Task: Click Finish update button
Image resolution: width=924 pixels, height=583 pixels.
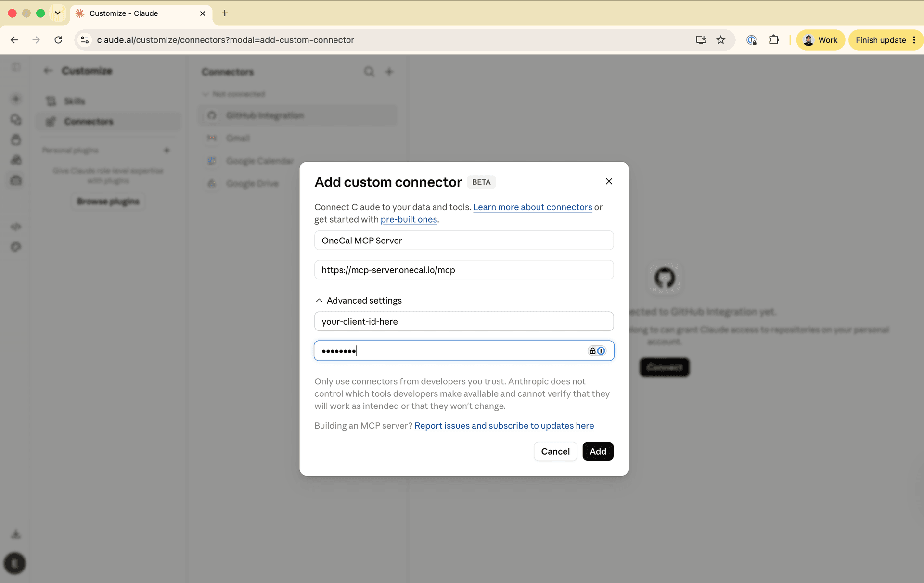Action: click(881, 40)
